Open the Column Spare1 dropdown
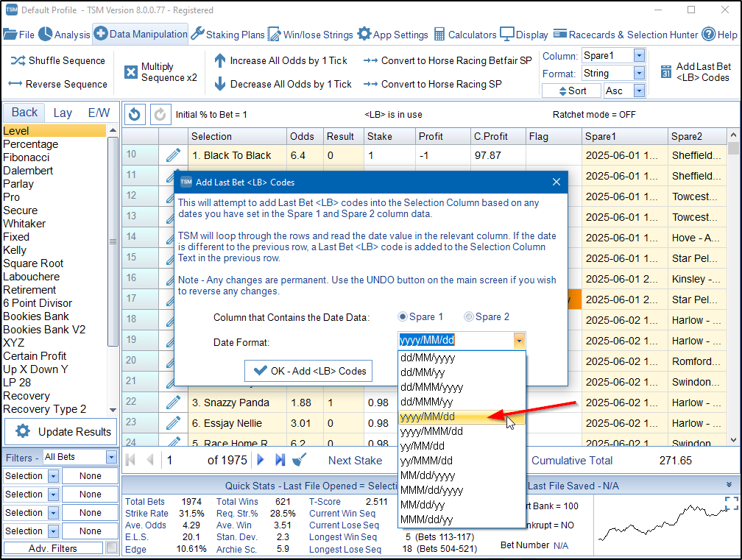742x560 pixels. click(638, 55)
